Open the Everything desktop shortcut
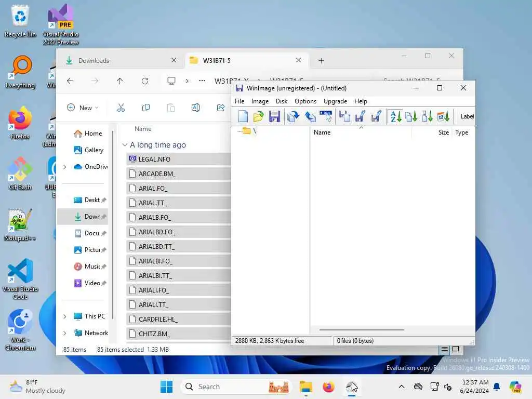532x399 pixels. click(x=20, y=72)
